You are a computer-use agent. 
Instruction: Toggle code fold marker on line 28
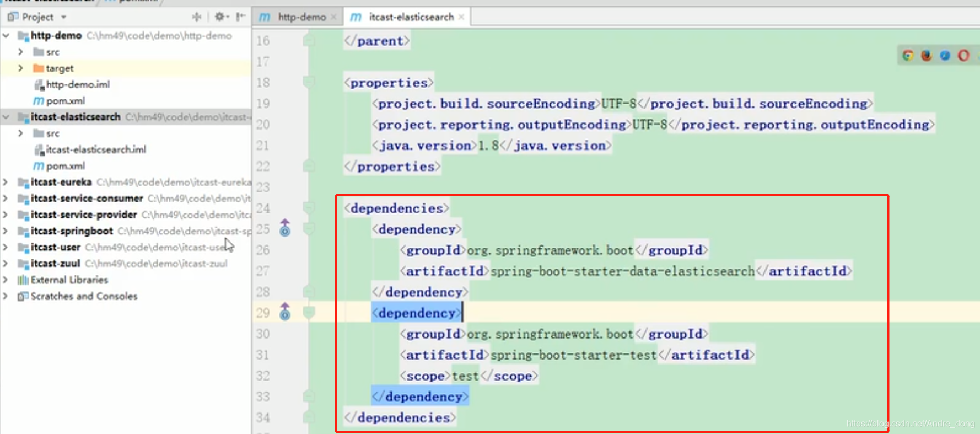point(309,292)
